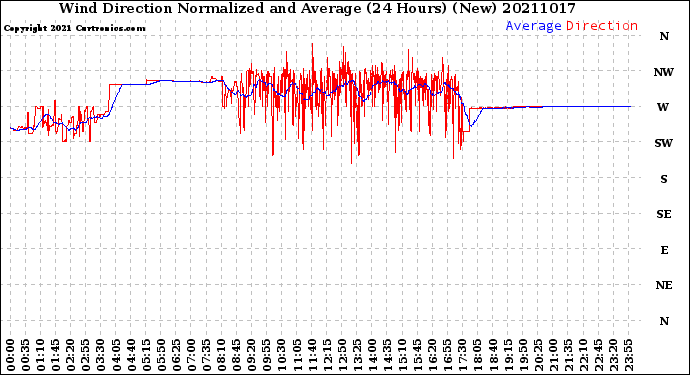Viewport: 690px width, 375px height.
Task: Click the 04:05 time label
Action: coord(116,355)
